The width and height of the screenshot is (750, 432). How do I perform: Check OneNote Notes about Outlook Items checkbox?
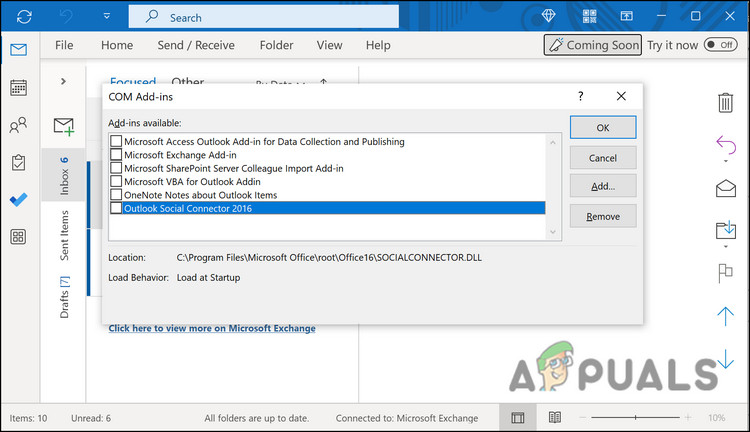(x=116, y=195)
